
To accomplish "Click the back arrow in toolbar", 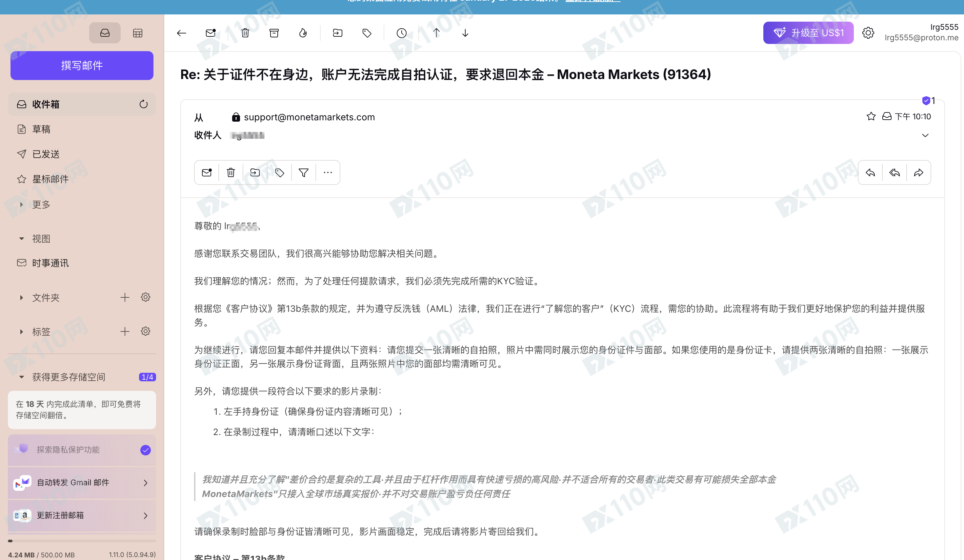I will coord(181,33).
